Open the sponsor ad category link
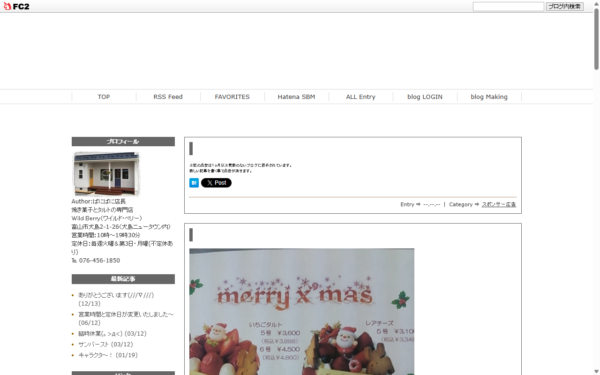This screenshot has width=600, height=375. pos(499,204)
